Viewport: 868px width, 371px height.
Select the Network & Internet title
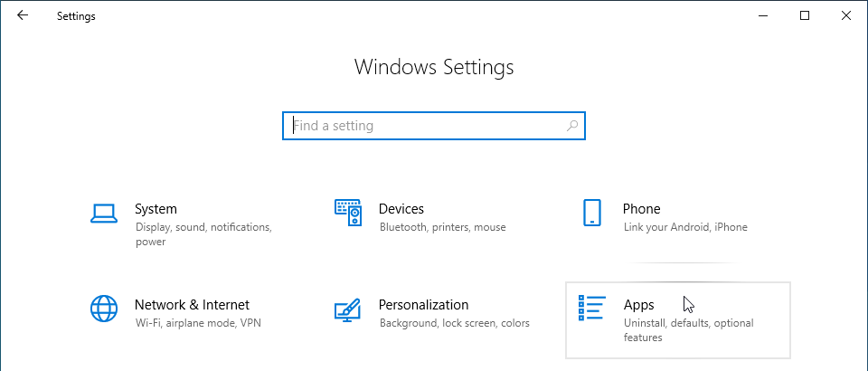[192, 305]
